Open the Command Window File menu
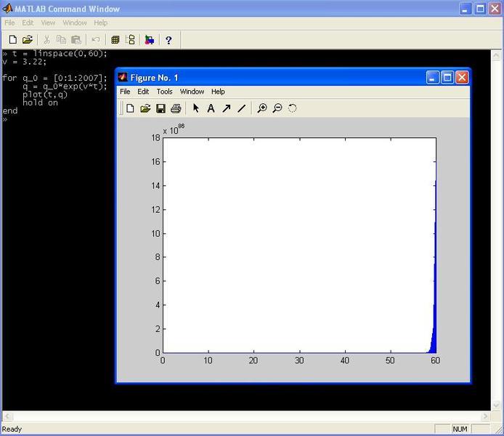Image resolution: width=504 pixels, height=436 pixels. (x=9, y=23)
